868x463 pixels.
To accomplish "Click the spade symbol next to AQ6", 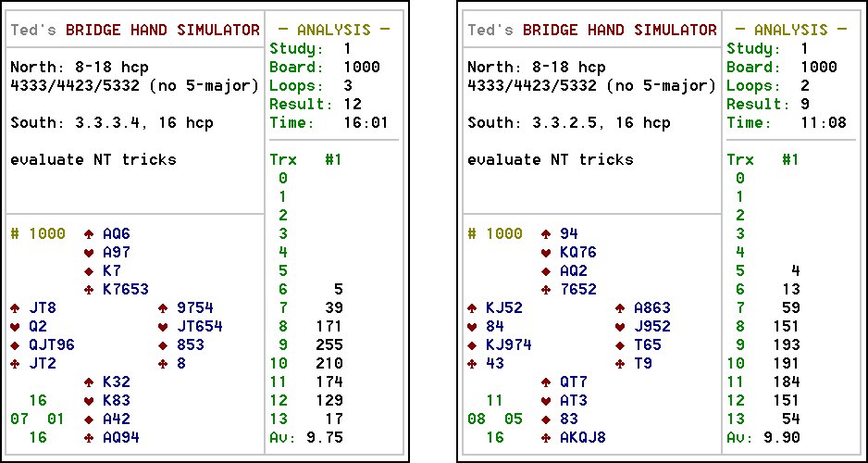I will [89, 234].
